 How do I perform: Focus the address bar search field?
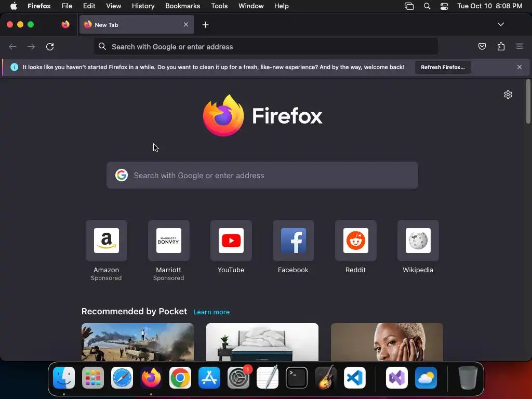pyautogui.click(x=265, y=46)
